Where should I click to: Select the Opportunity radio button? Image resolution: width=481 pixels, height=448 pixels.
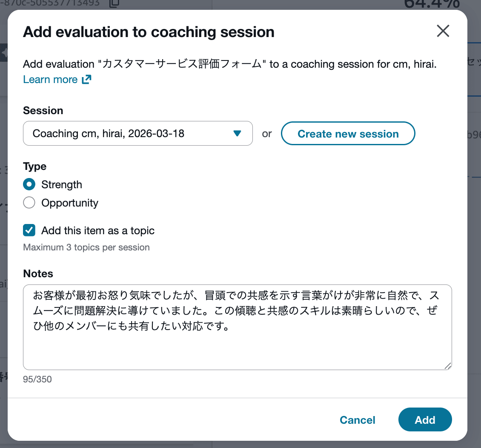pyautogui.click(x=29, y=203)
